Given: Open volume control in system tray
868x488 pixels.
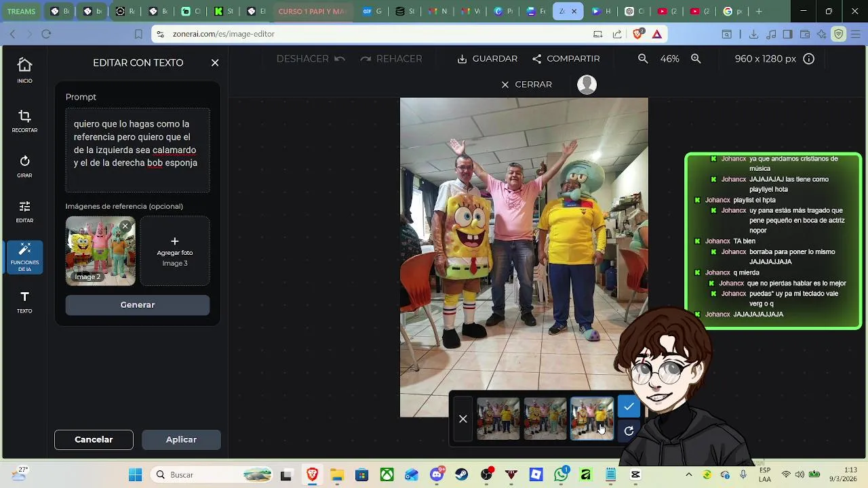Looking at the screenshot, I should [800, 474].
